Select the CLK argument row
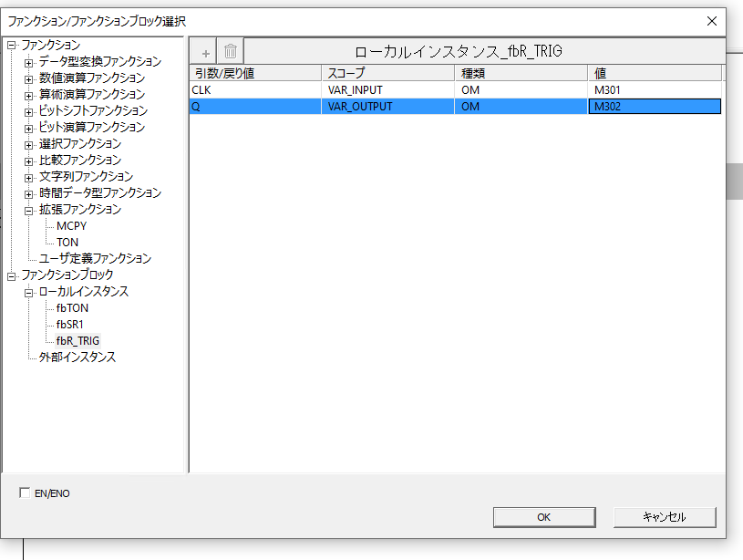This screenshot has width=743, height=560. click(255, 90)
